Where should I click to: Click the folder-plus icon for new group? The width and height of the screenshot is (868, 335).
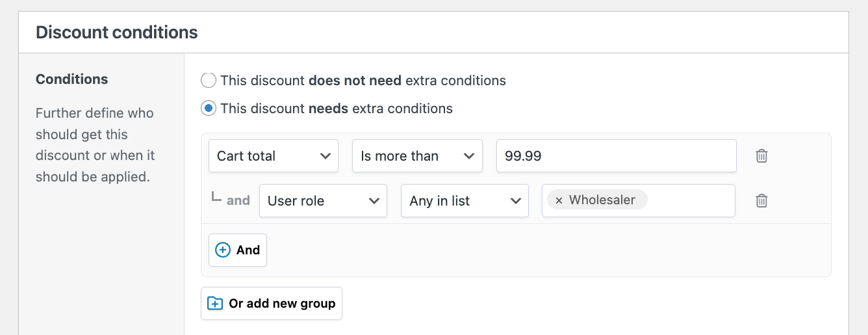click(214, 304)
